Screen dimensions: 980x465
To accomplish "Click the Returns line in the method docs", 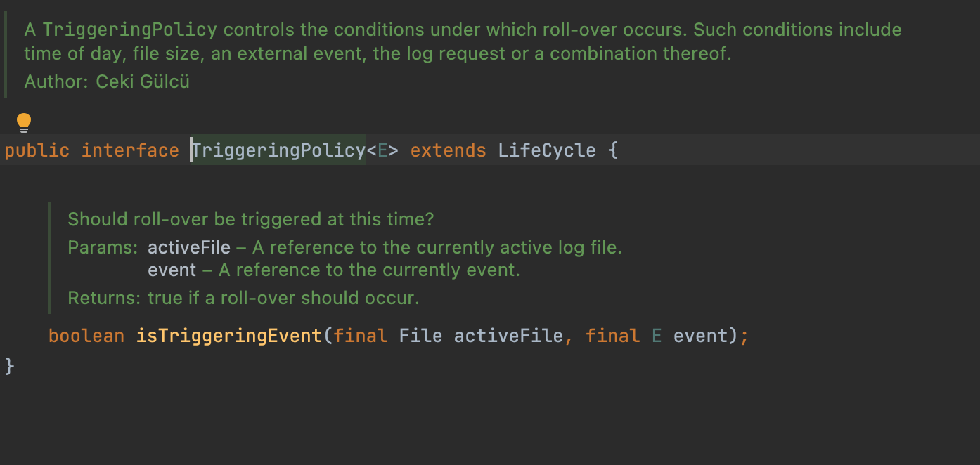I will [243, 298].
